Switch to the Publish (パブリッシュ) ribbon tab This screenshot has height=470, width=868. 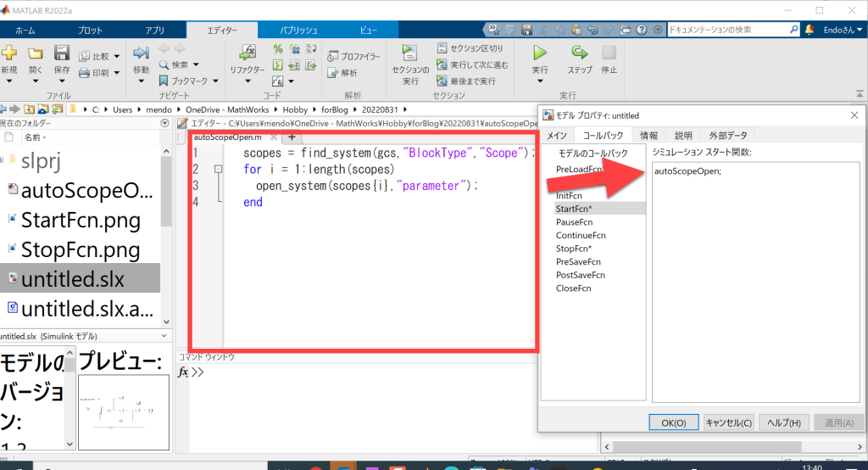[299, 30]
